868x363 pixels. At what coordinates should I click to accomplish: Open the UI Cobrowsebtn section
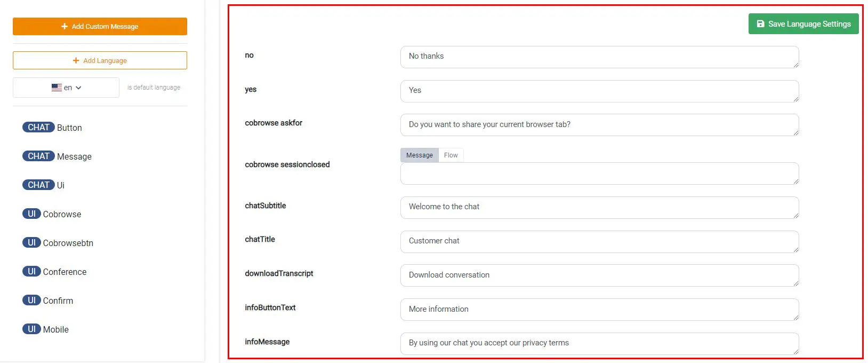(58, 243)
